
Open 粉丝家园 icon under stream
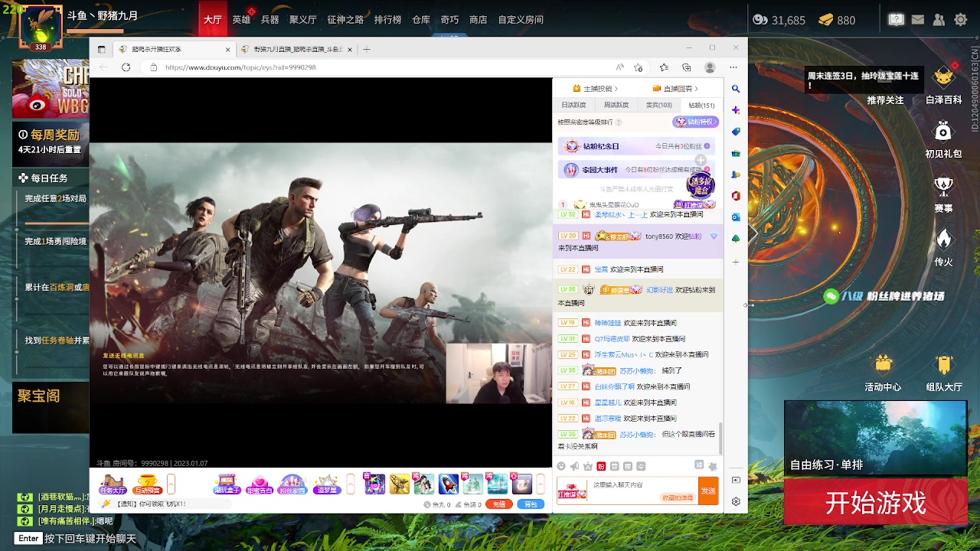tap(292, 484)
